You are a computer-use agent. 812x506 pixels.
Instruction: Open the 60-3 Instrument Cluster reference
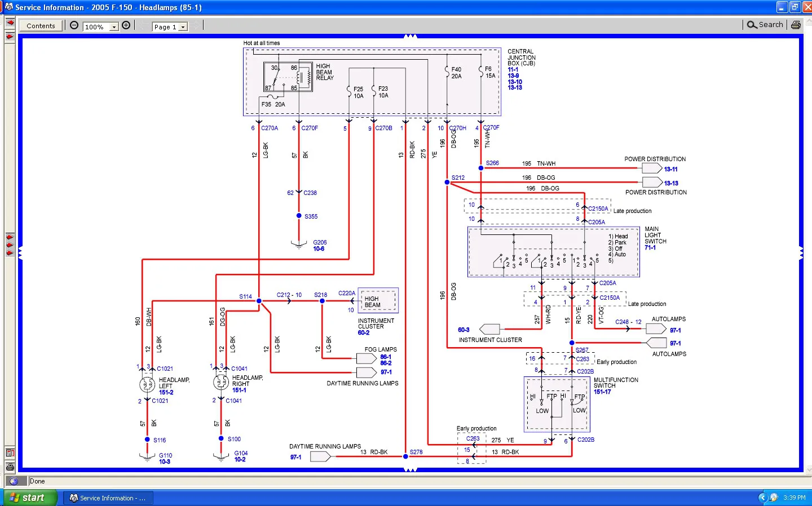point(464,330)
